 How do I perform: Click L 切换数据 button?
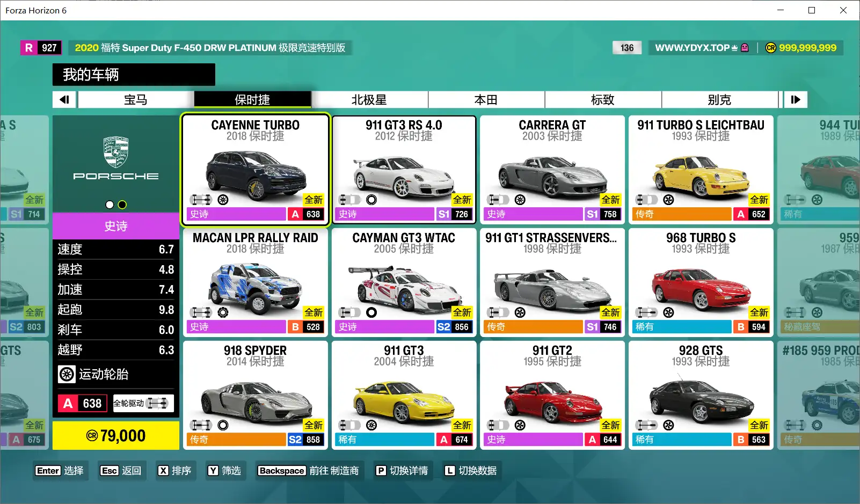(471, 471)
